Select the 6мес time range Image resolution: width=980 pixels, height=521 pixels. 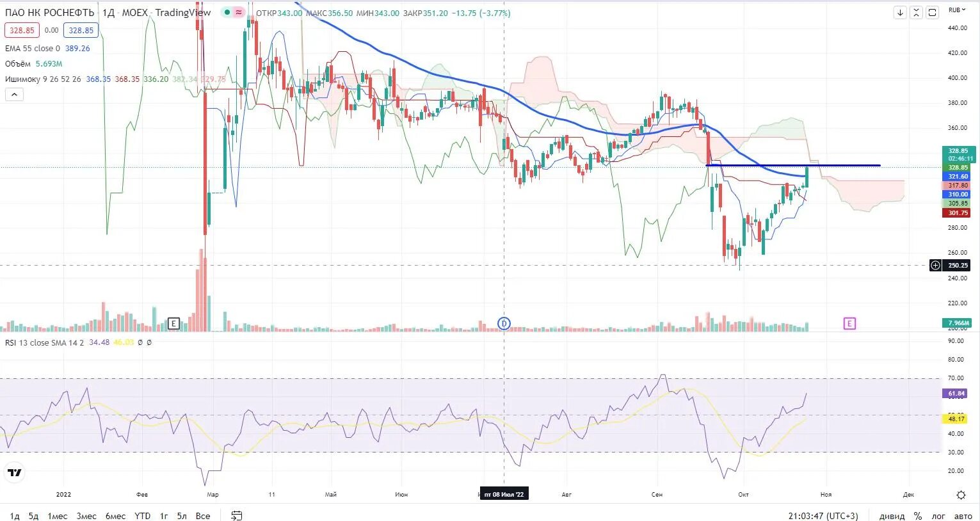click(115, 516)
